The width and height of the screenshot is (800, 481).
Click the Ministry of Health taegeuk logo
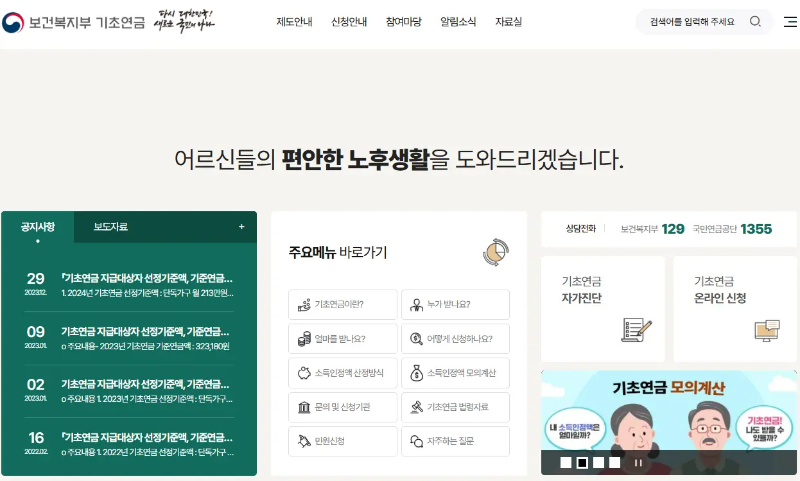tap(13, 22)
